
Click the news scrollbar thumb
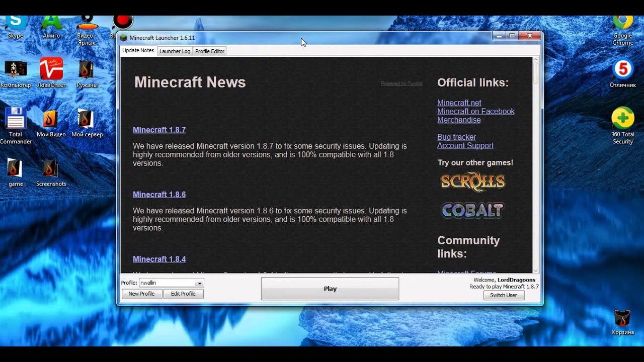coord(536,73)
